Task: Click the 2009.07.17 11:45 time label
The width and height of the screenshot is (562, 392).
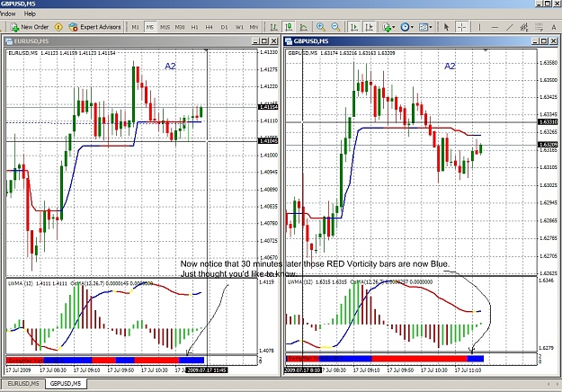Action: point(207,370)
